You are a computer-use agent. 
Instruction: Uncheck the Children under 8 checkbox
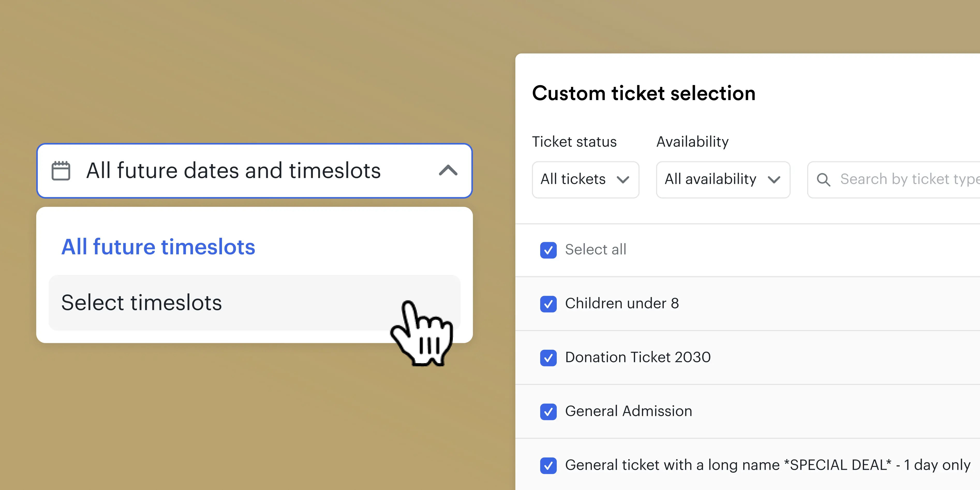pyautogui.click(x=548, y=304)
